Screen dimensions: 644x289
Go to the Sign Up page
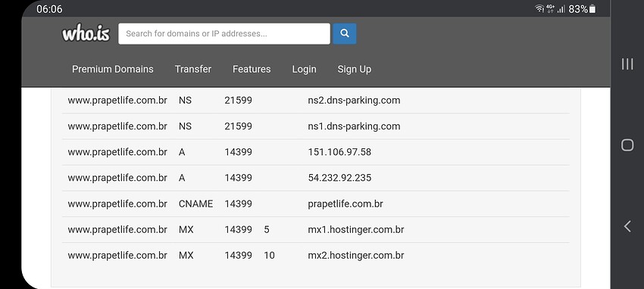(354, 70)
